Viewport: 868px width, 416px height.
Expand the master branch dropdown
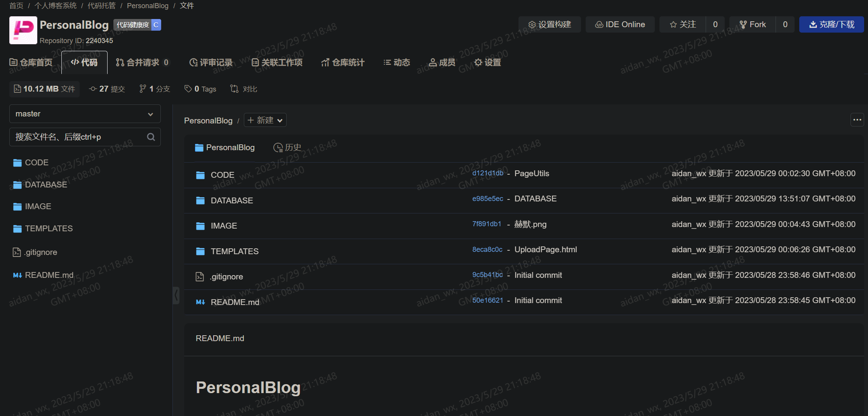pos(85,114)
